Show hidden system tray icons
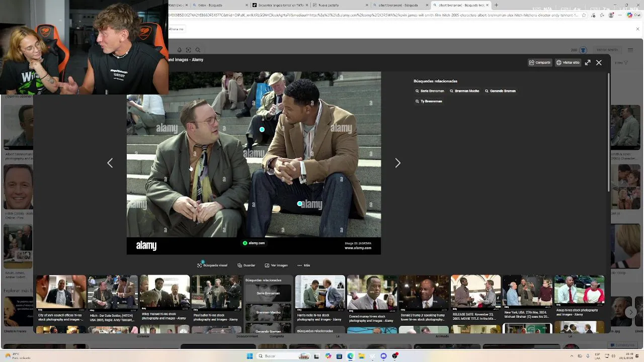Screen dimensions: 644x362 click(x=572, y=356)
